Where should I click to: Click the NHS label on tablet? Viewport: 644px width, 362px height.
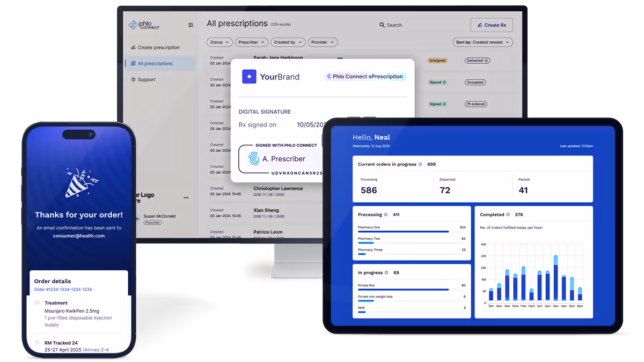tap(361, 308)
